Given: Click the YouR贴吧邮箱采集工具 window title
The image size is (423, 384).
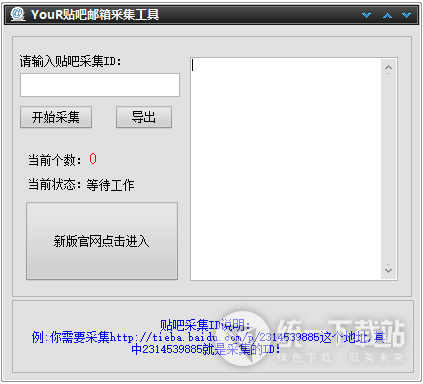Looking at the screenshot, I should [x=95, y=15].
